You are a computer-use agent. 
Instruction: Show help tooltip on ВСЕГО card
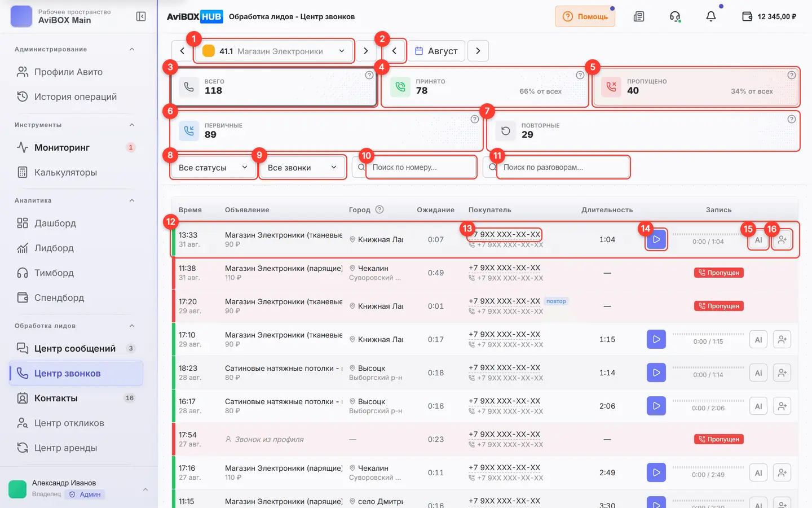point(369,75)
